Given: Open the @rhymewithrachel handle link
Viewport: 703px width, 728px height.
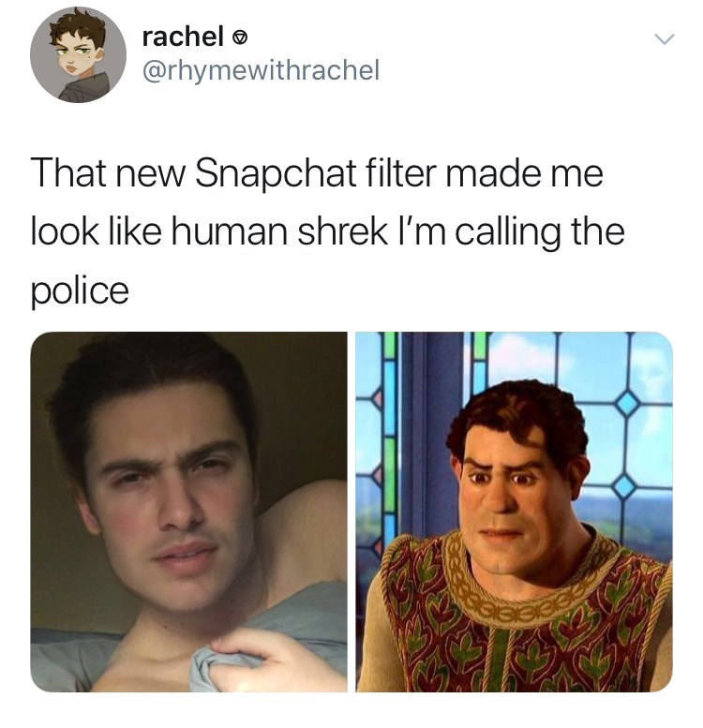Looking at the screenshot, I should (x=261, y=70).
